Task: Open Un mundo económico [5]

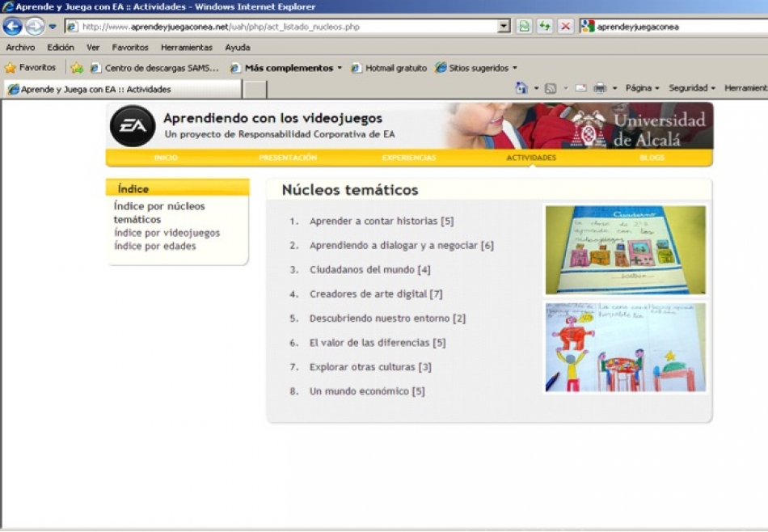Action: click(367, 391)
